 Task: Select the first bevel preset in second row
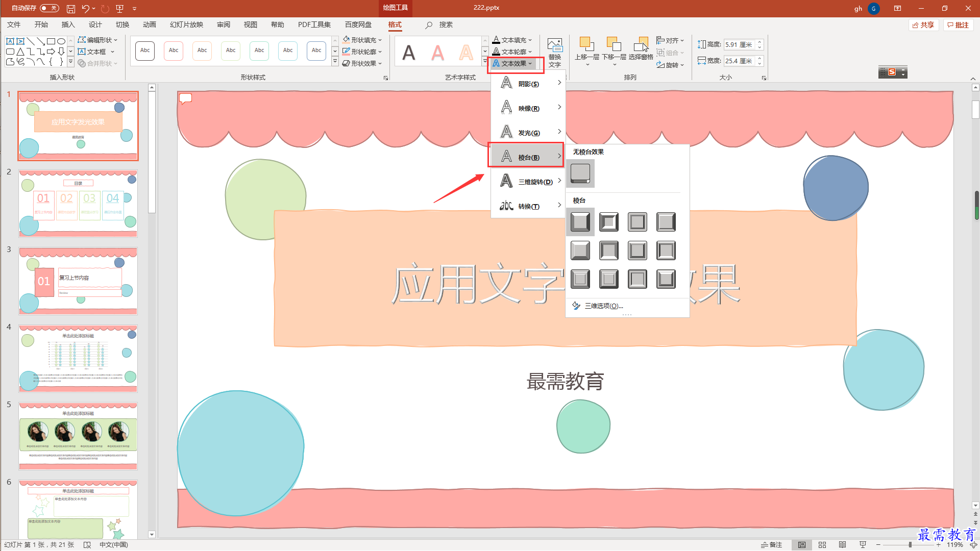pos(580,251)
